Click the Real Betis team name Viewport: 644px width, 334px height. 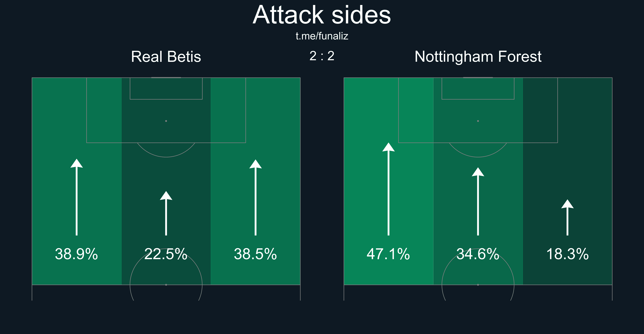(x=166, y=57)
